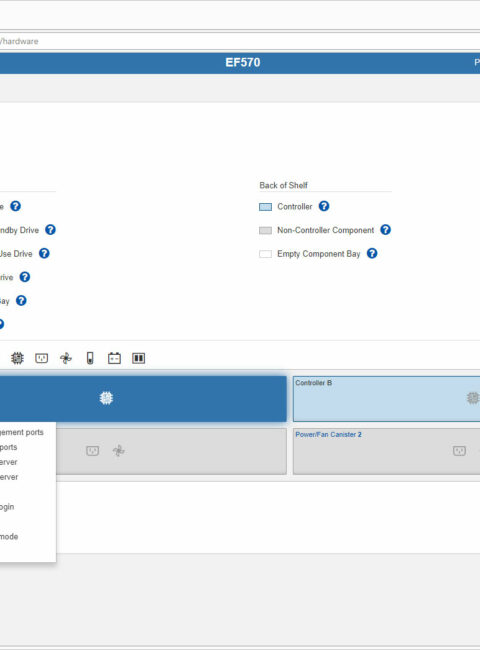Open help icon beside 'rive' legend entry

coord(25,277)
